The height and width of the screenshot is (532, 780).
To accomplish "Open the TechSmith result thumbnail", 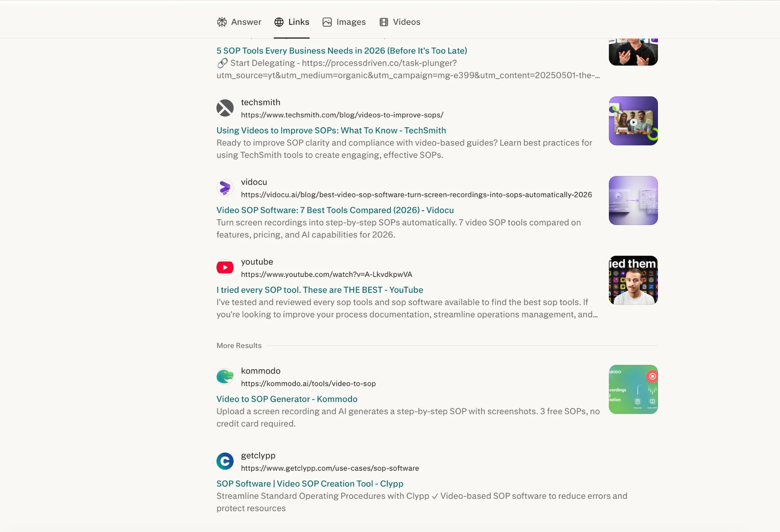I will (633, 121).
